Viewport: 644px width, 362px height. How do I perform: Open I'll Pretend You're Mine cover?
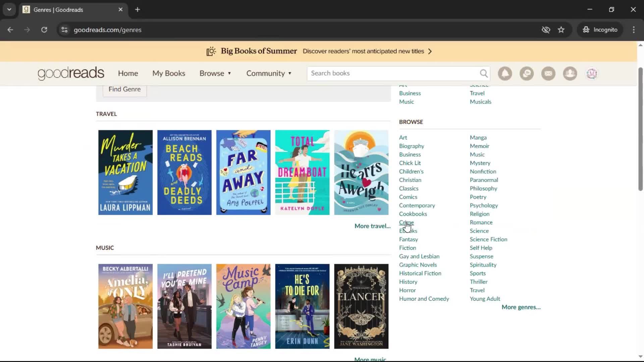tap(184, 306)
